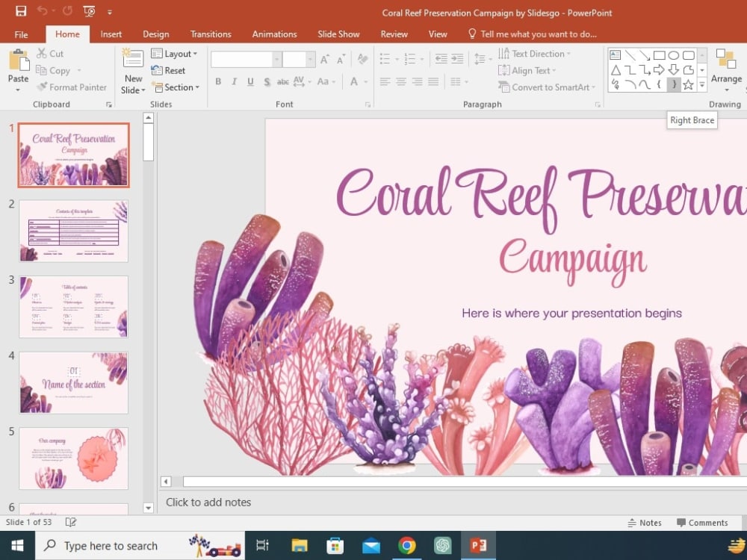Open the Change Case Aa dropdown
The height and width of the screenshot is (560, 747).
click(x=326, y=81)
